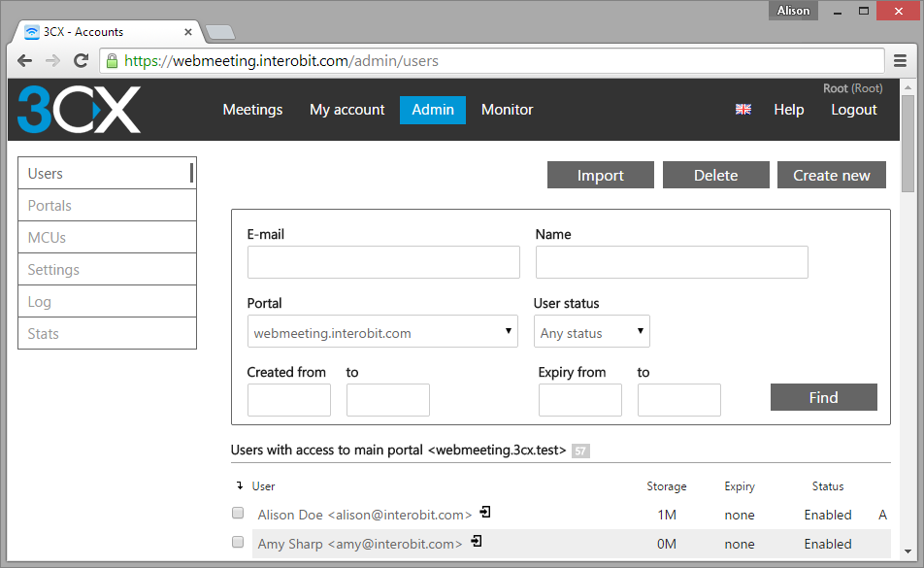Click the Created from date field
The width and height of the screenshot is (924, 568).
(x=289, y=400)
